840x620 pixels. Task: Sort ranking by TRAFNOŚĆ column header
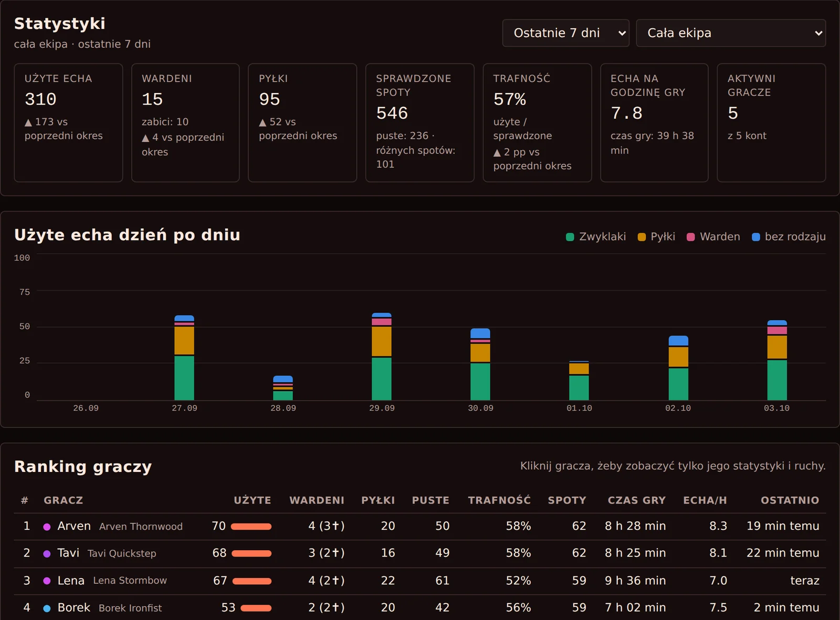pyautogui.click(x=499, y=500)
